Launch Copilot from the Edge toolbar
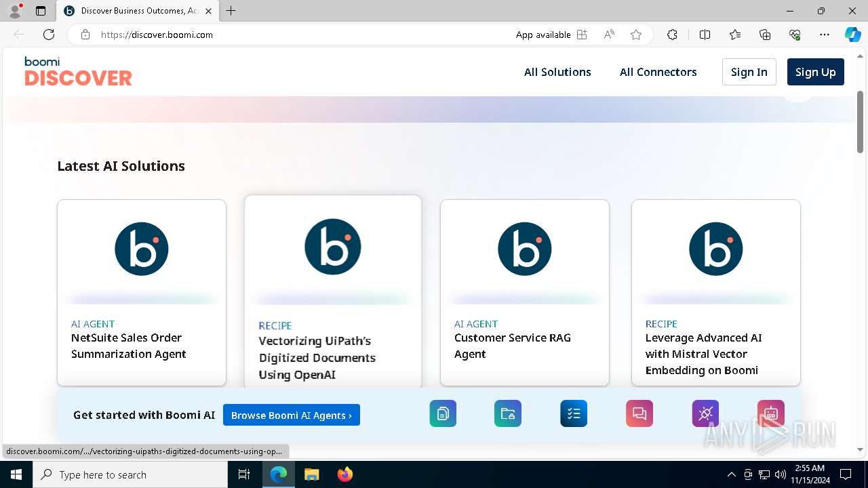Image resolution: width=868 pixels, height=488 pixels. (852, 35)
